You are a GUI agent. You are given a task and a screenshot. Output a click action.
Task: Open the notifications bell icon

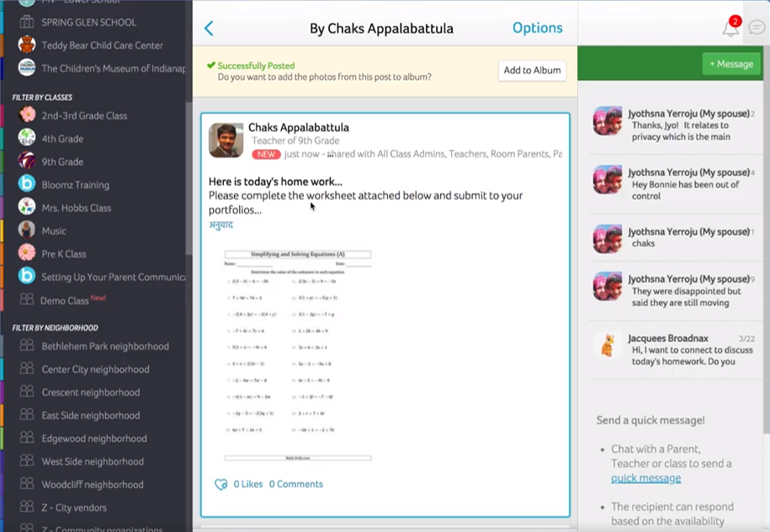pos(730,28)
